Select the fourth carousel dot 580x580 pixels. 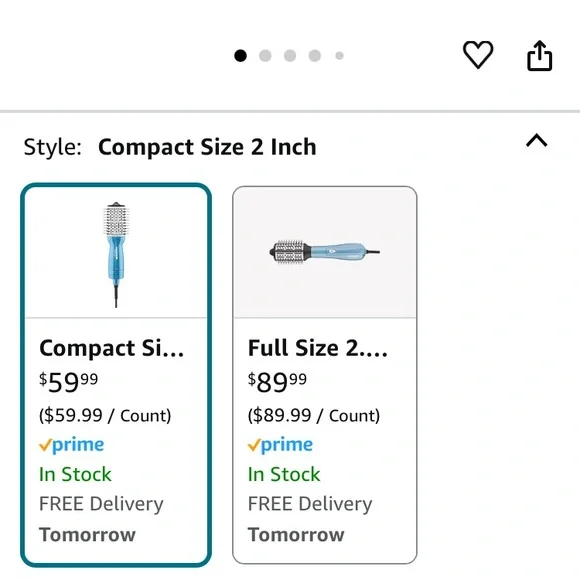click(315, 56)
